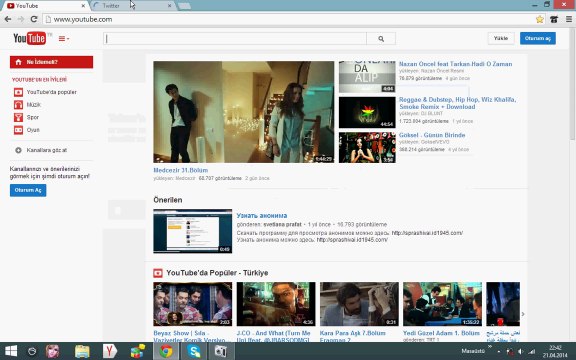Open the Windows Start button

click(x=10, y=351)
